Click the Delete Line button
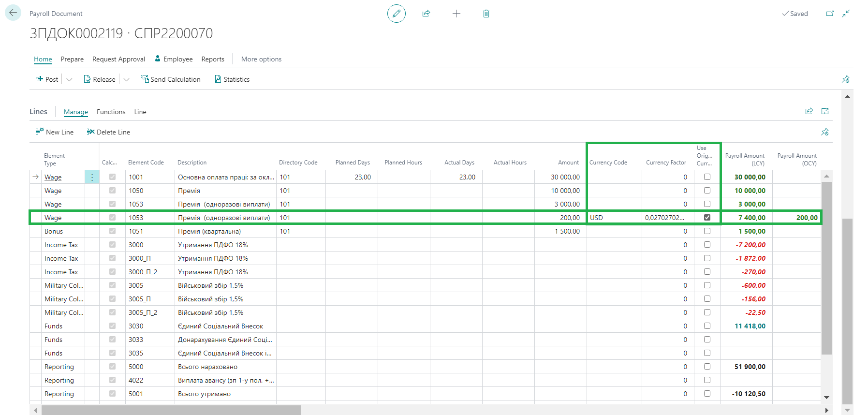 [108, 132]
